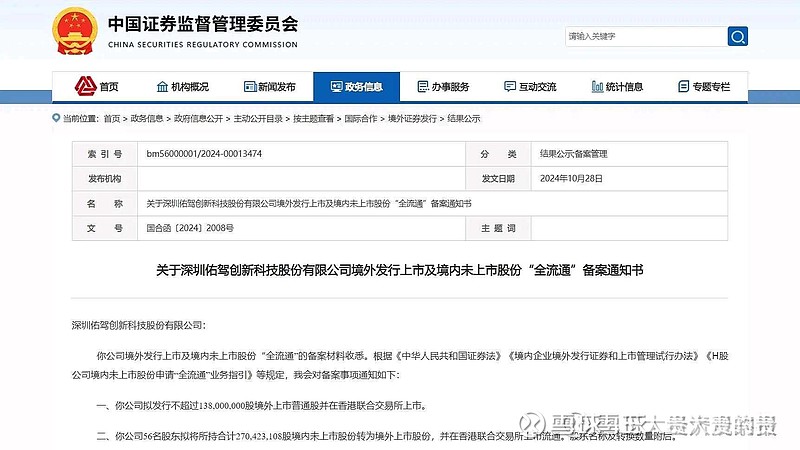Focus the keyword search input field

point(646,36)
